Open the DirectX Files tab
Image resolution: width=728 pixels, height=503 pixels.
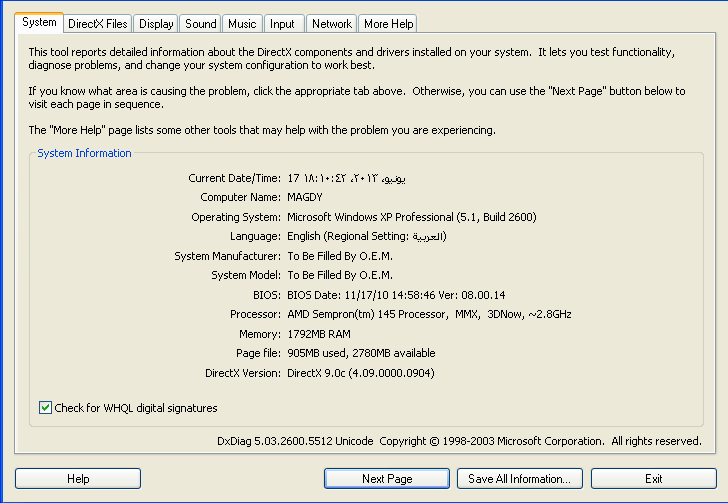(98, 24)
